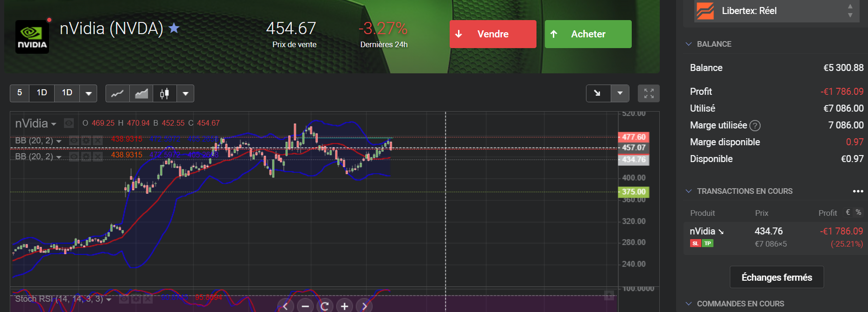Click the red Vendre button

click(x=493, y=34)
